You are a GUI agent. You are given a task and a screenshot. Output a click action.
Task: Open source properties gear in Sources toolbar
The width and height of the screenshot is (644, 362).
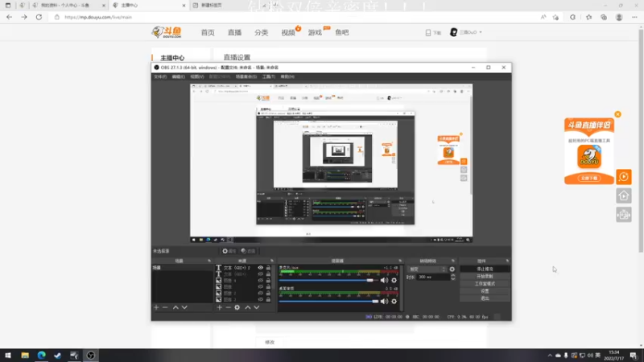[x=237, y=307]
